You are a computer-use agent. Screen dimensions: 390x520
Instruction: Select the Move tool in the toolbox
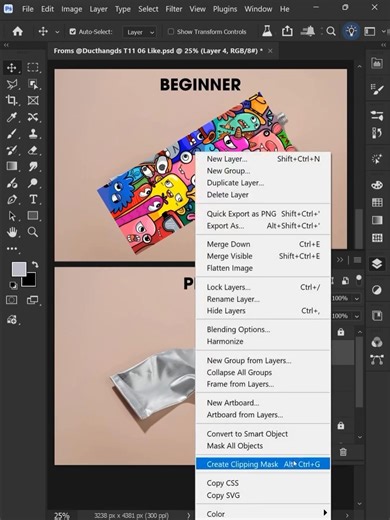click(x=12, y=68)
